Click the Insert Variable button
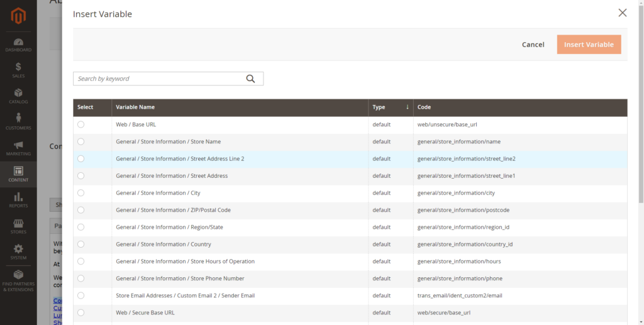 [x=589, y=45]
